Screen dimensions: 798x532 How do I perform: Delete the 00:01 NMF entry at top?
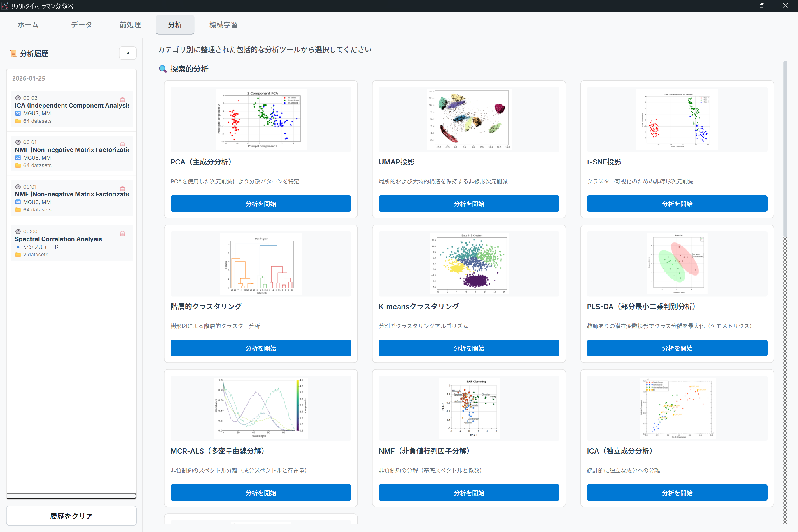123,144
